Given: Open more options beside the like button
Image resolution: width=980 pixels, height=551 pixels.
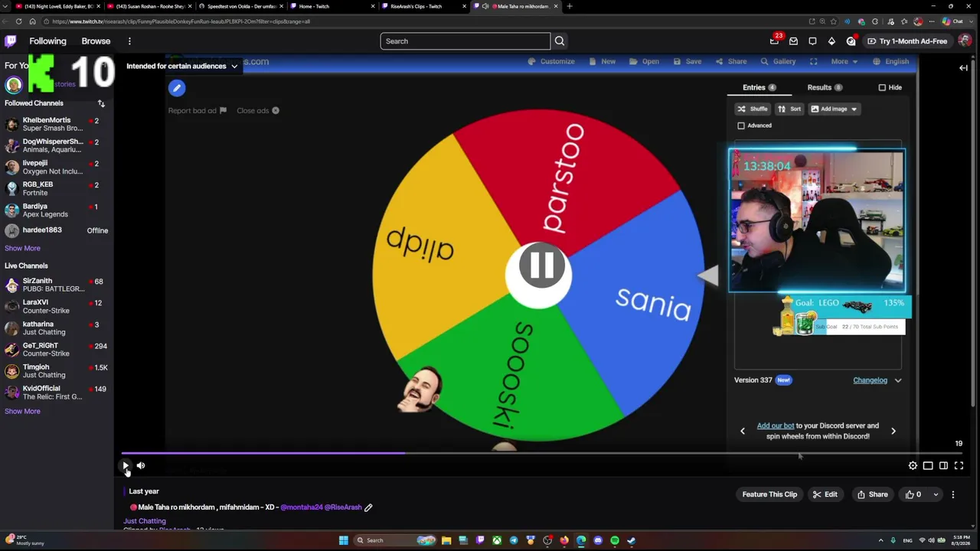Looking at the screenshot, I should (x=953, y=494).
